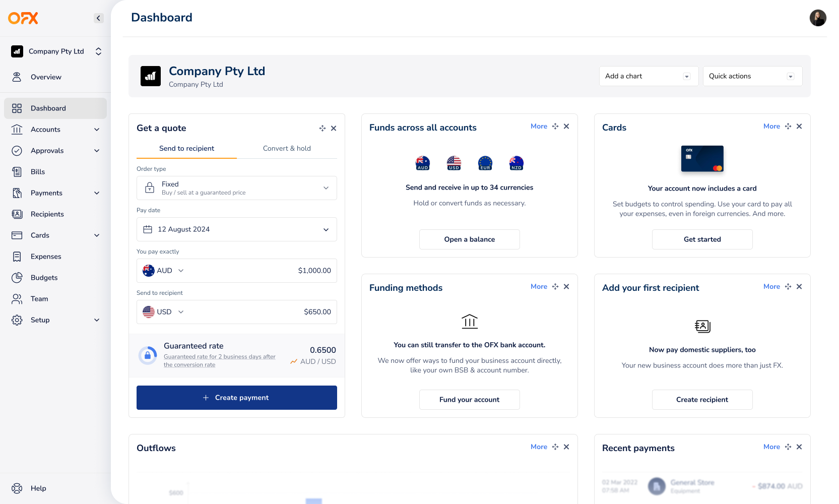Select the Accounts icon in the sidebar

click(x=17, y=130)
